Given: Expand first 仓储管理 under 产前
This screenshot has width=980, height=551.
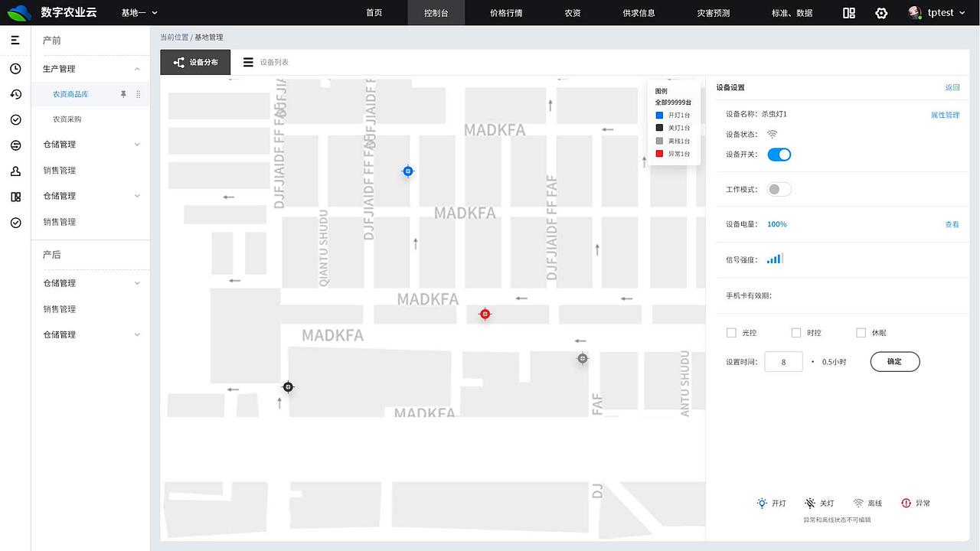Looking at the screenshot, I should click(137, 145).
